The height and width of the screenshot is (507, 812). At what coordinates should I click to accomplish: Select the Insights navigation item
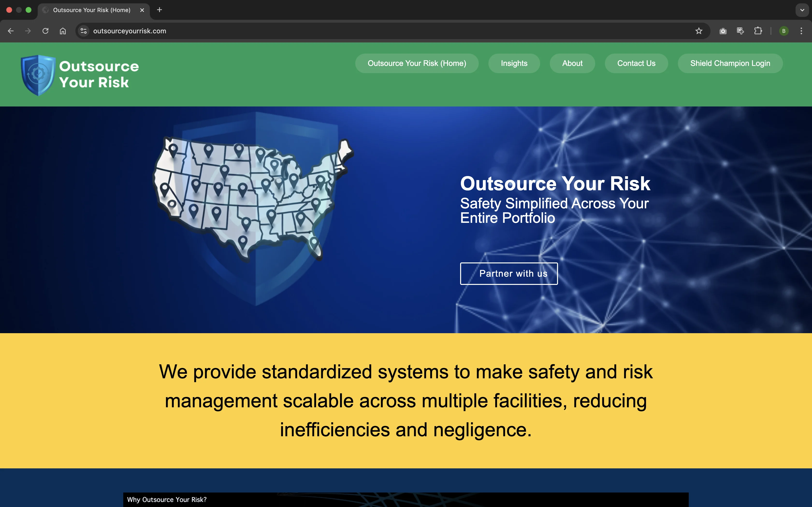(514, 63)
